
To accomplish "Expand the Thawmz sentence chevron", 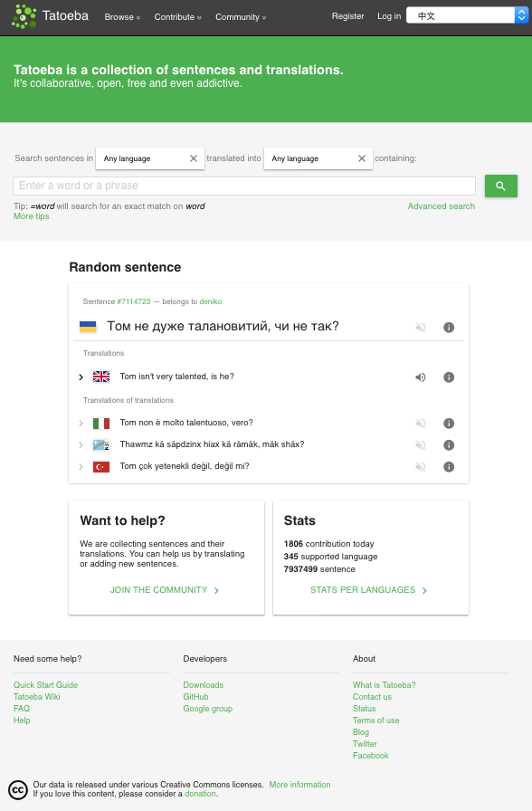I will [81, 445].
